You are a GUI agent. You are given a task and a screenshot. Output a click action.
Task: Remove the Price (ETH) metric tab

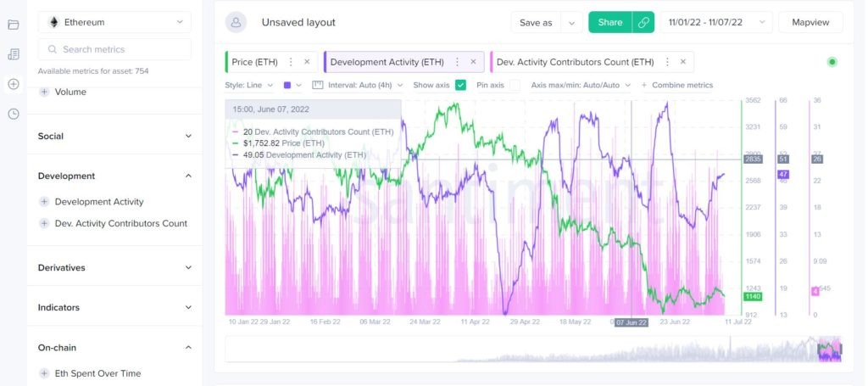(307, 62)
